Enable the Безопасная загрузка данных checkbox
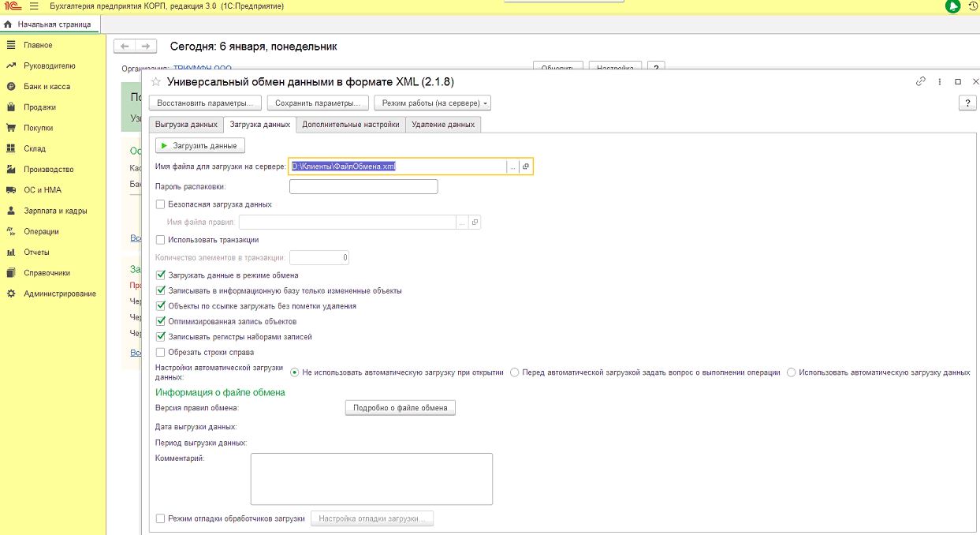The width and height of the screenshot is (980, 535). tap(161, 204)
